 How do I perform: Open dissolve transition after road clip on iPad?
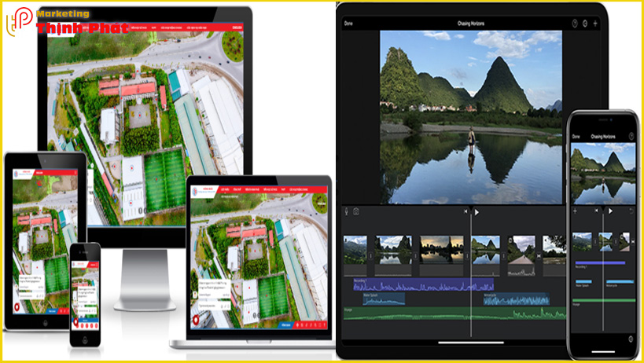click(539, 256)
